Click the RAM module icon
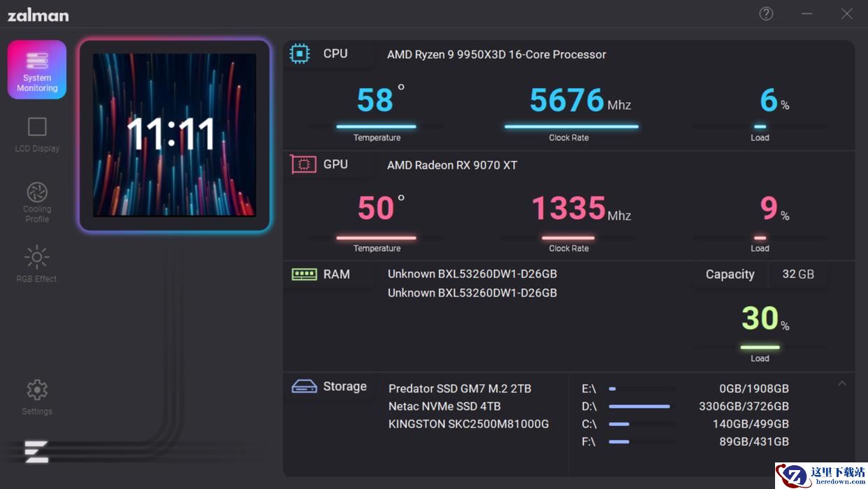Screen dimensions: 868x489 tap(304, 274)
